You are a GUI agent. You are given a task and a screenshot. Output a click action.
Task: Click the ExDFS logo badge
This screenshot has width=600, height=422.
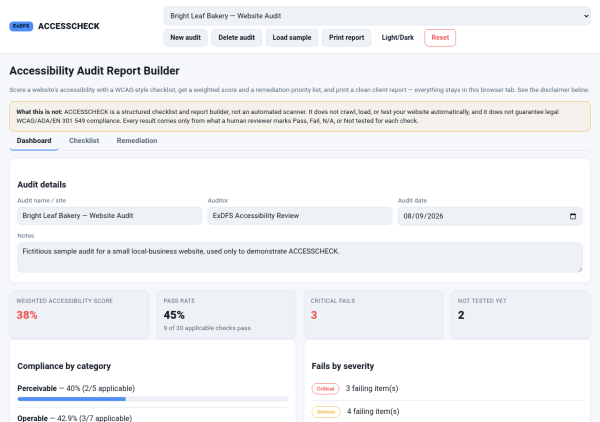[21, 26]
